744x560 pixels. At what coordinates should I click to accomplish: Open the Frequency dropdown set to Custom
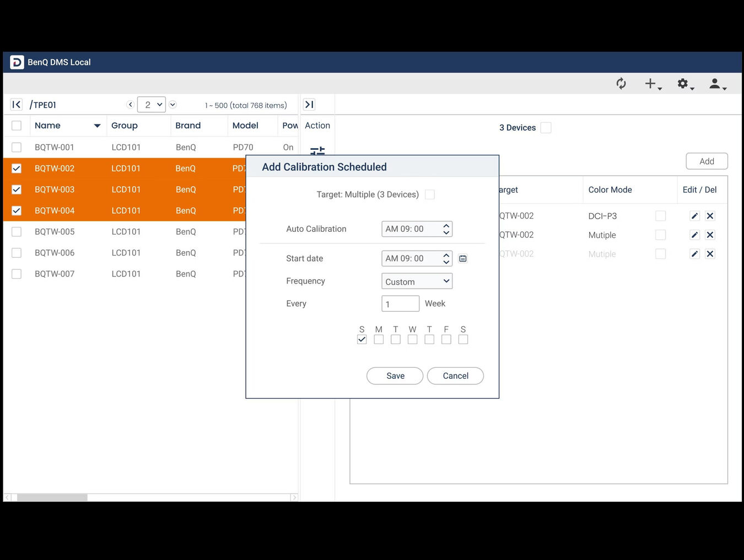tap(417, 281)
